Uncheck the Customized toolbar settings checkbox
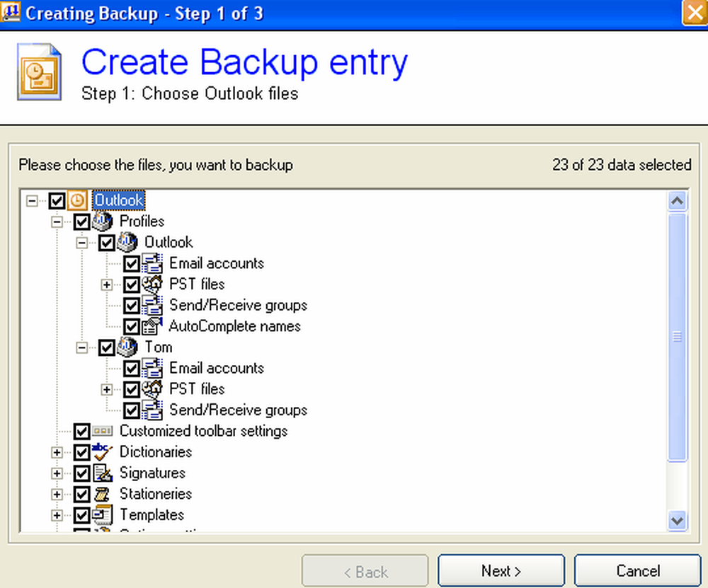This screenshot has width=708, height=588. (81, 432)
